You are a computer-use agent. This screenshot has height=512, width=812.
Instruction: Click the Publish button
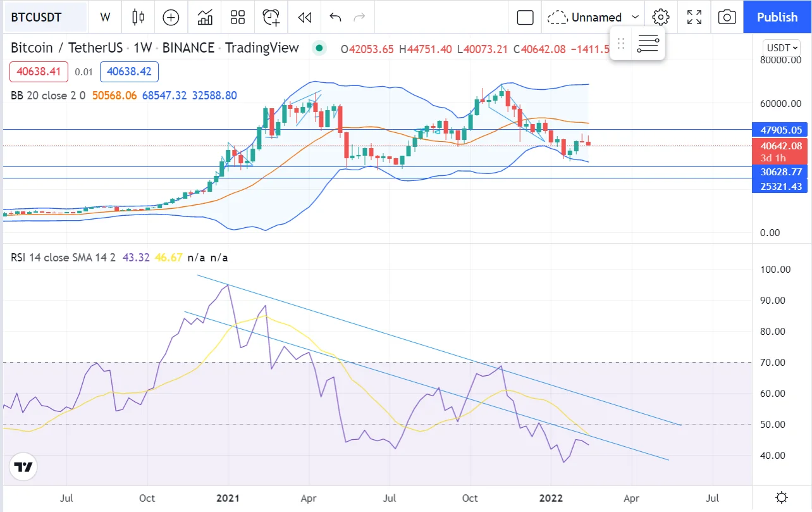pyautogui.click(x=777, y=17)
